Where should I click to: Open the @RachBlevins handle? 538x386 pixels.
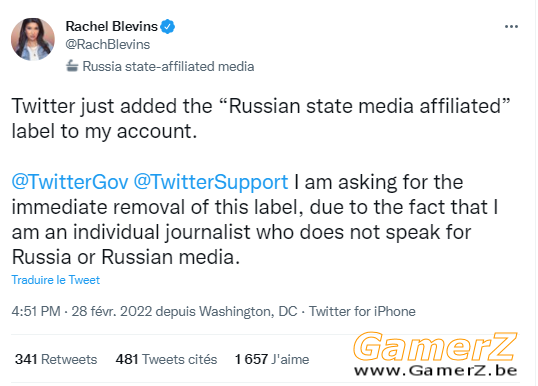coord(108,44)
